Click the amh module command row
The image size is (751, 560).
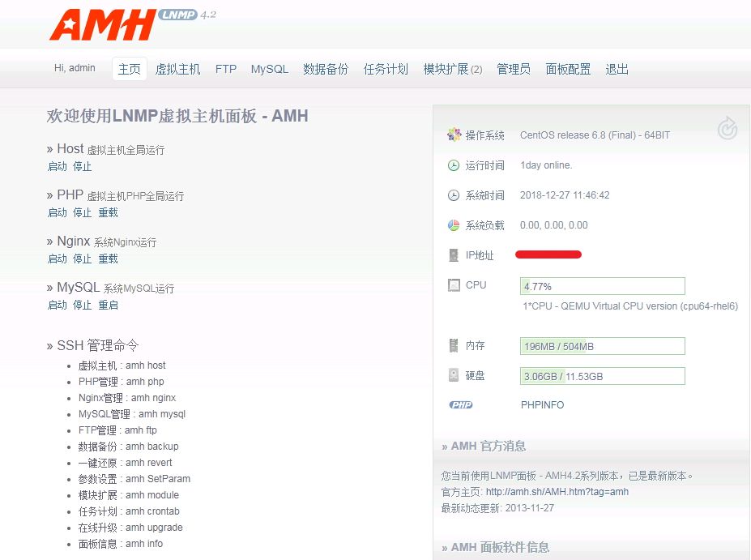point(129,495)
